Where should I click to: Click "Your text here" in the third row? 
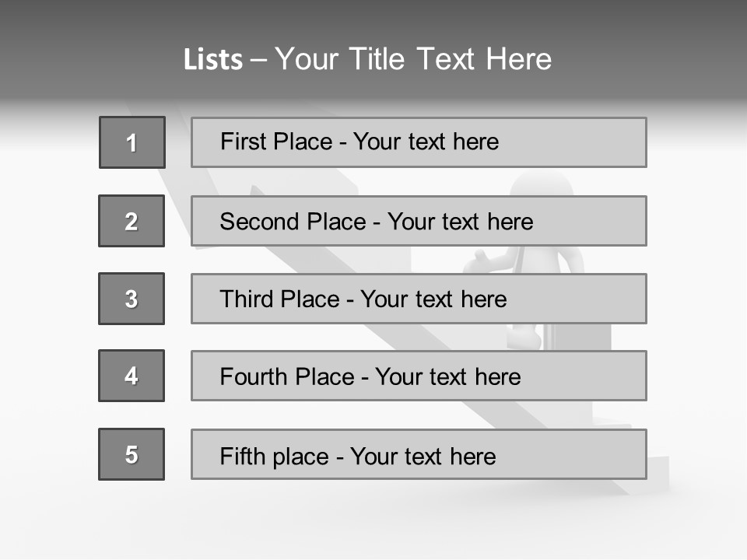pyautogui.click(x=433, y=299)
